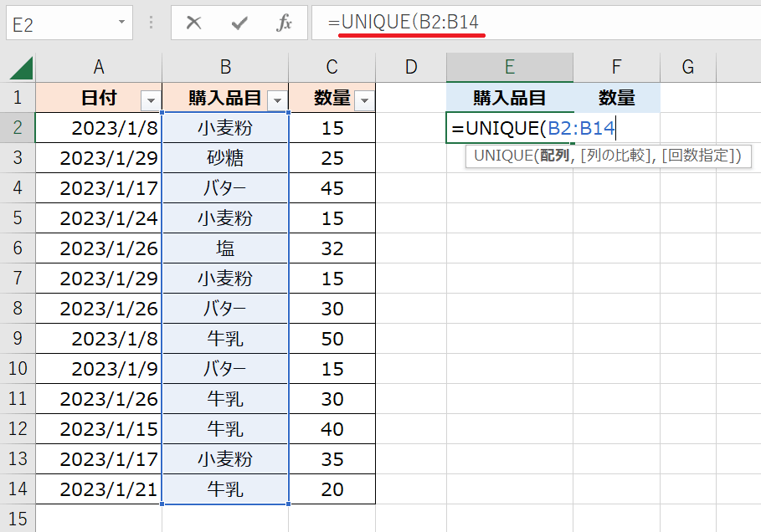Select the row 15 header
This screenshot has height=532, width=761.
tap(18, 519)
